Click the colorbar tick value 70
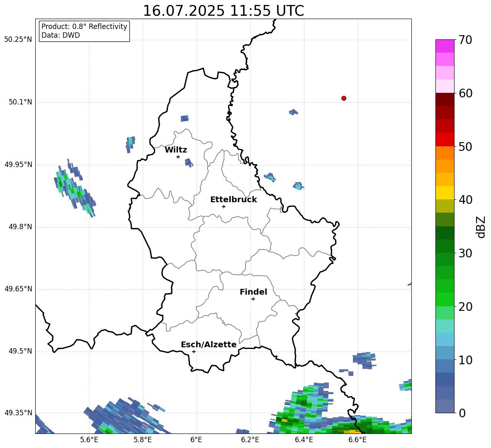491x448 pixels. [x=465, y=40]
